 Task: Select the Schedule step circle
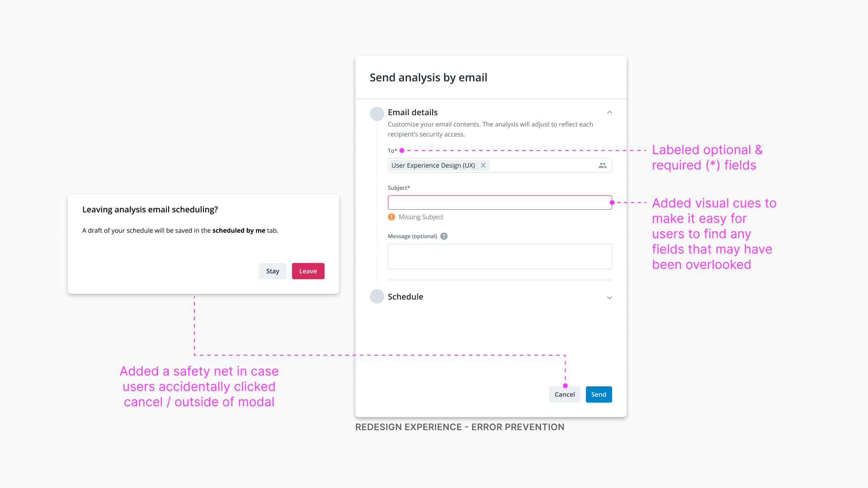point(377,296)
